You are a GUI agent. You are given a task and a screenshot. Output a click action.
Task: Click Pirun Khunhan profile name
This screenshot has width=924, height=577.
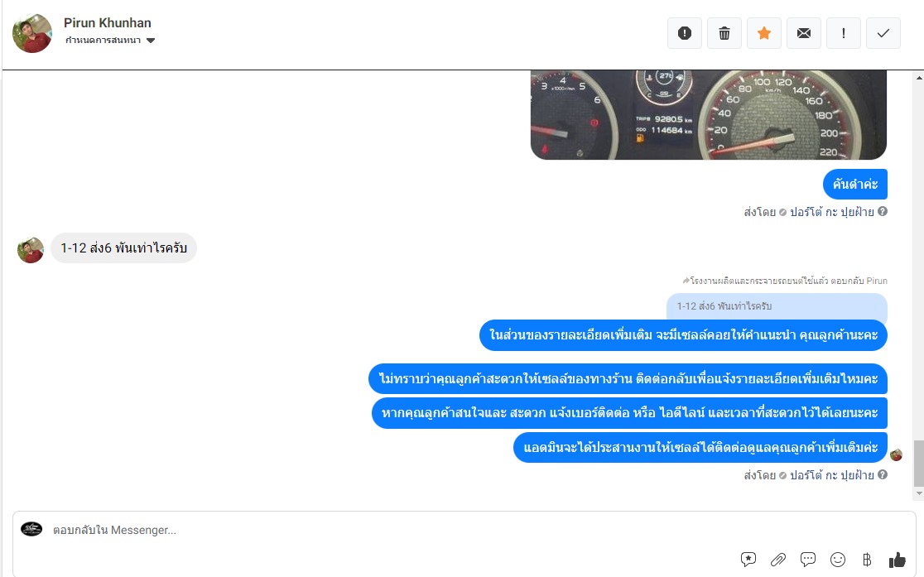pos(108,23)
